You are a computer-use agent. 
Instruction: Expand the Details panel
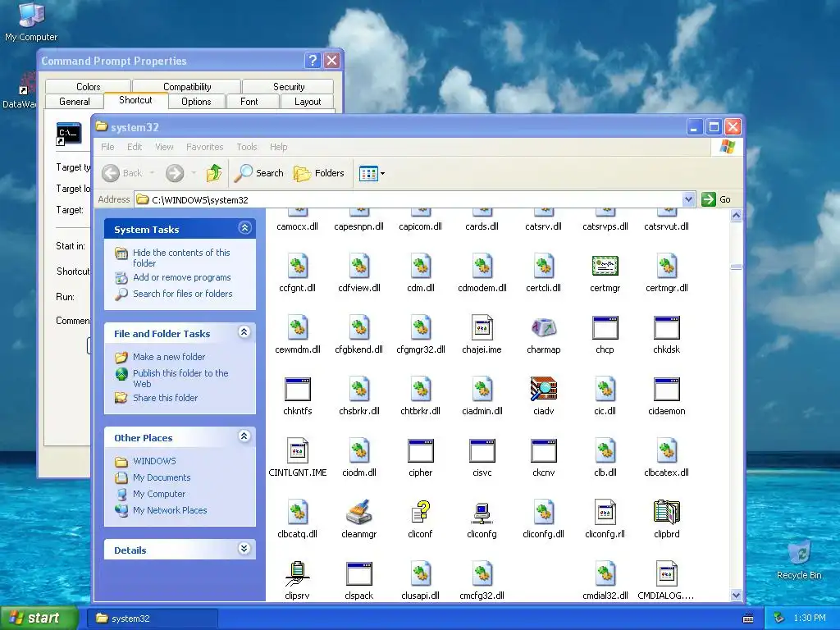244,549
